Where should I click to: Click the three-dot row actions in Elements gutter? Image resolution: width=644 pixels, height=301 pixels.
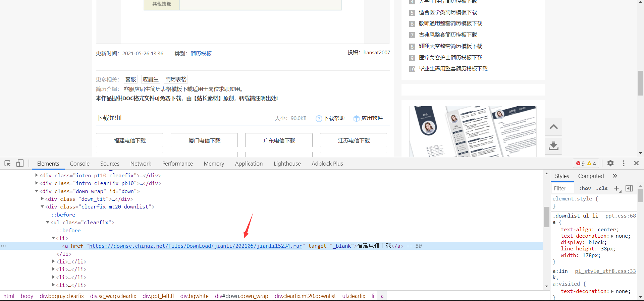pos(3,246)
